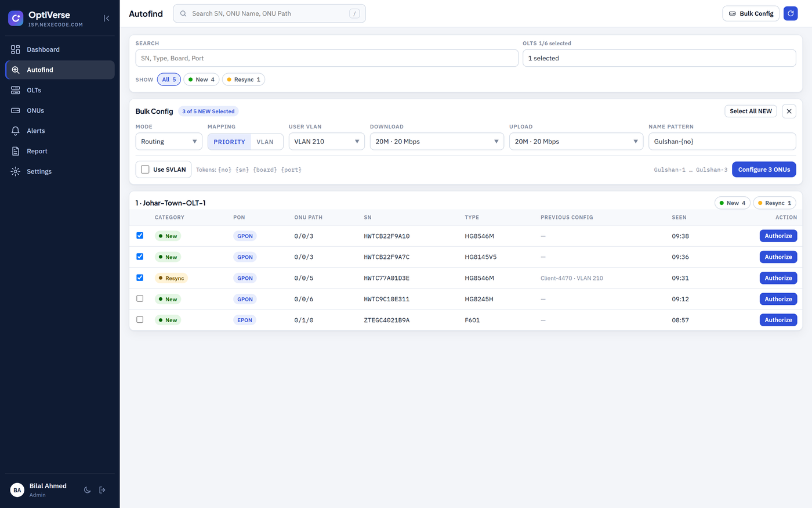Viewport: 812px width, 508px height.
Task: Toggle dark mode moon icon
Action: pos(88,490)
